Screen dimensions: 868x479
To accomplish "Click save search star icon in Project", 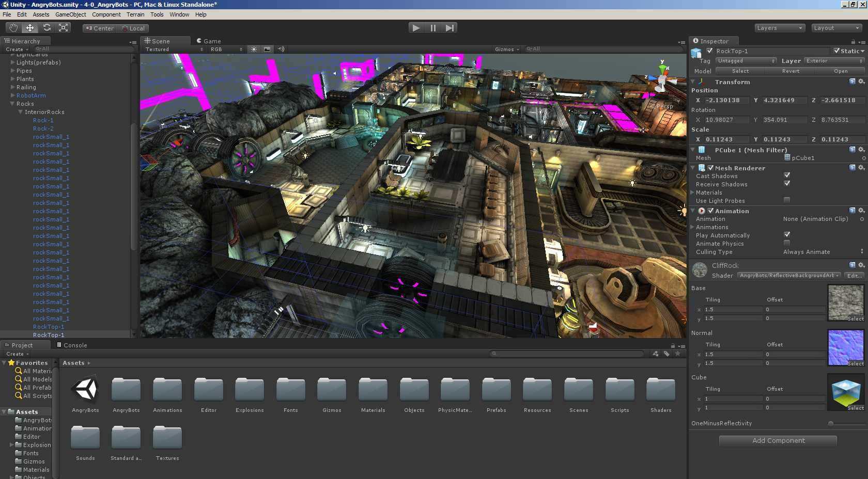I will 678,354.
